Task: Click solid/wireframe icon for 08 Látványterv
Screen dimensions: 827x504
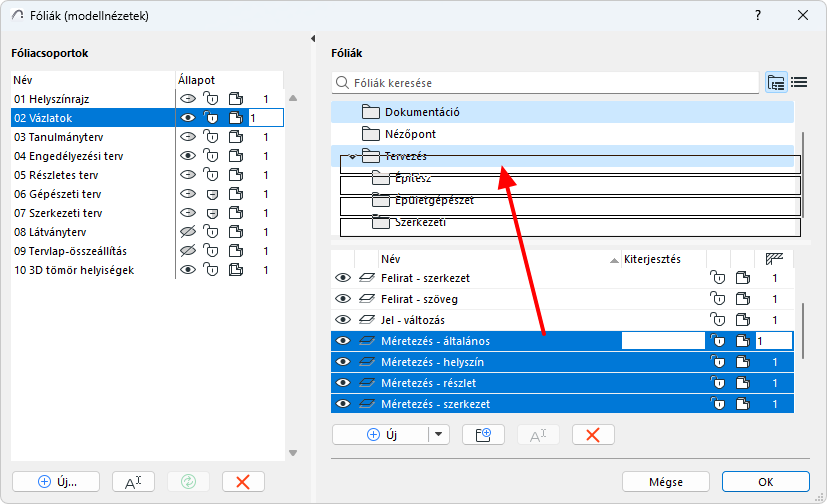Action: 236,231
